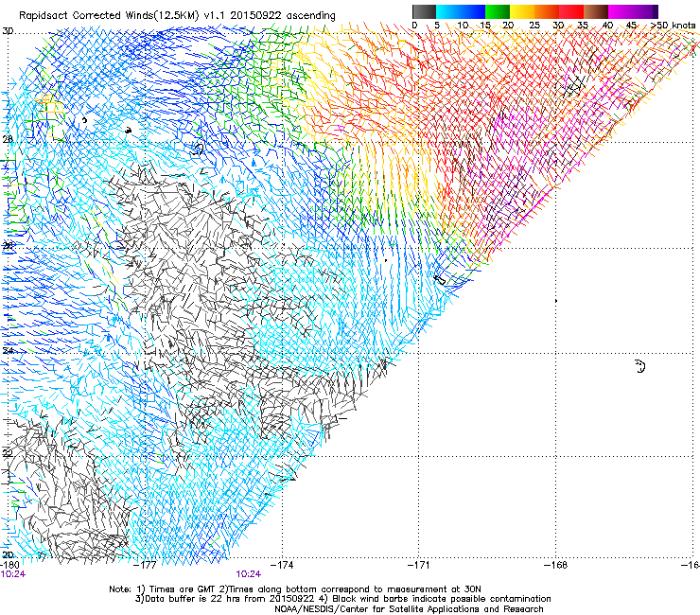Viewport: 700px width, 615px height.
Task: Click the 'Rapidscat Corrected Winds(12.5KM)' title text
Action: (x=110, y=16)
